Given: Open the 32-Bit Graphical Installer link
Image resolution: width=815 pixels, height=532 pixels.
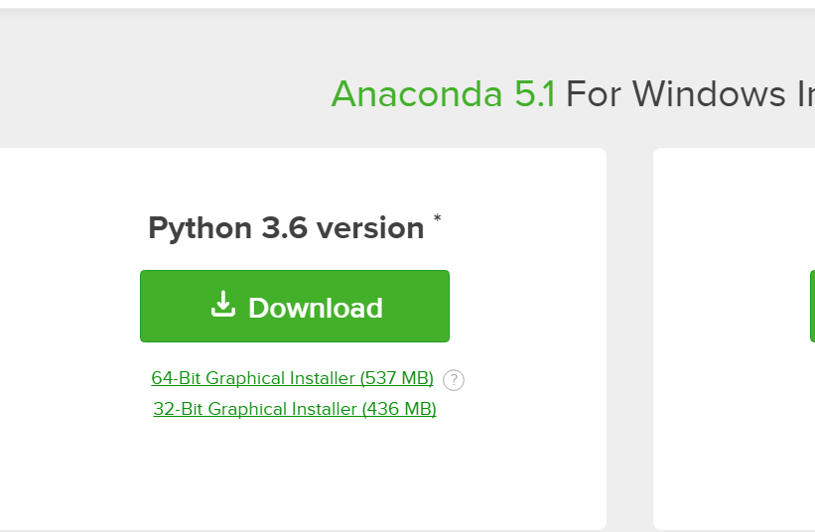Looking at the screenshot, I should pyautogui.click(x=295, y=409).
